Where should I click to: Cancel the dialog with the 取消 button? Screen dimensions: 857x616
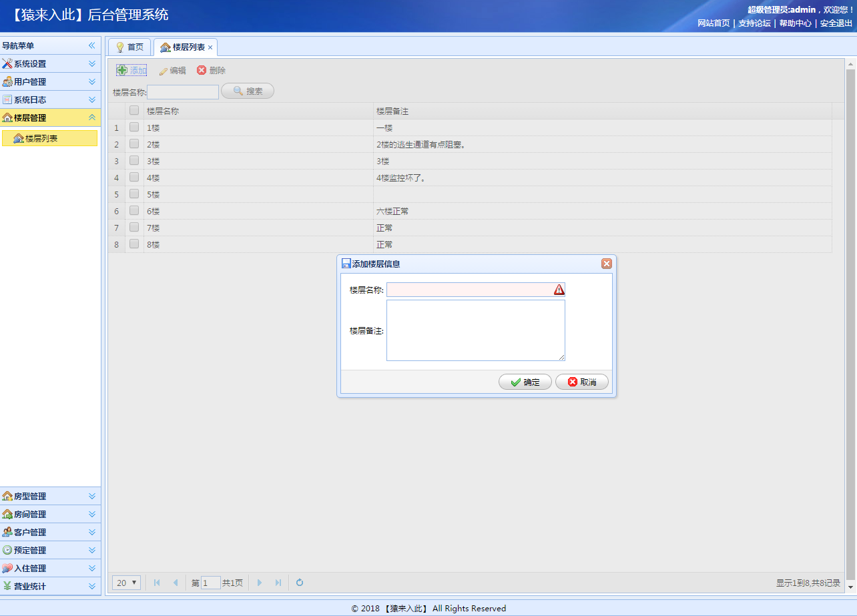tap(582, 382)
